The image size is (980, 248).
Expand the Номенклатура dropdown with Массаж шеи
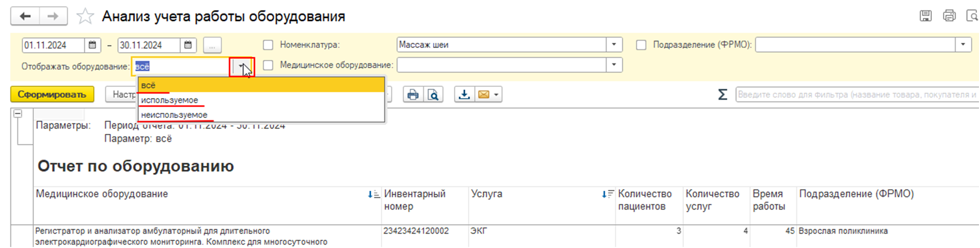click(614, 45)
